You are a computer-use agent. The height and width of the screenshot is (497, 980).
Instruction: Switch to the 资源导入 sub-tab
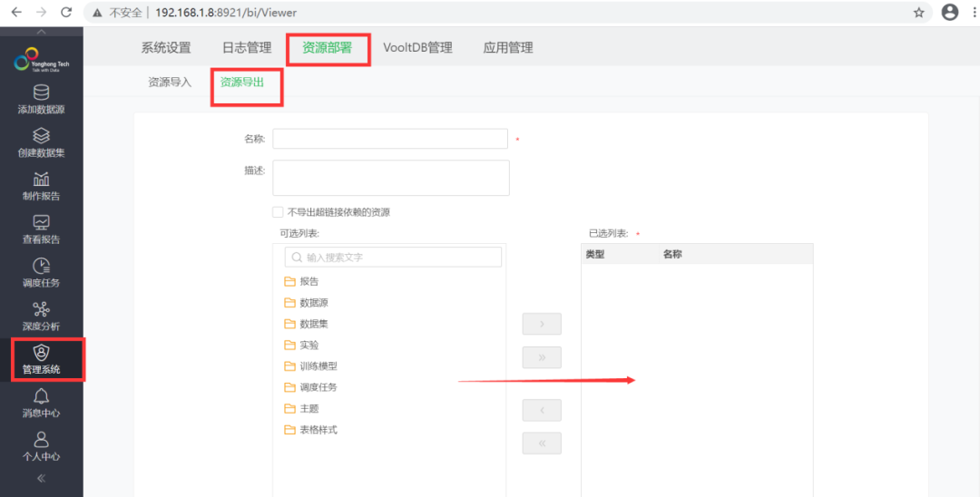(x=170, y=82)
